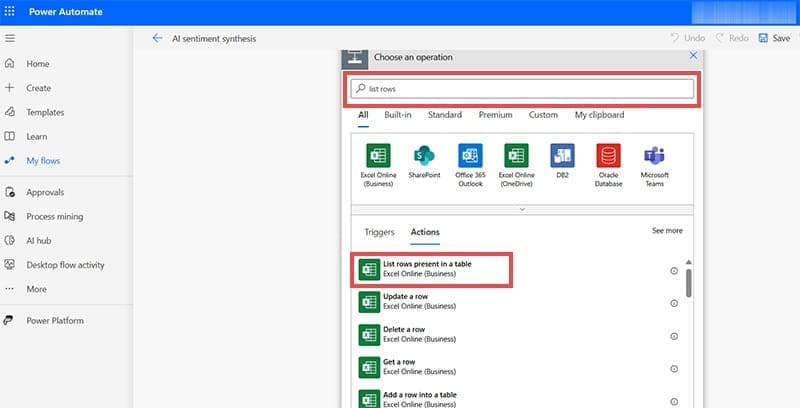Click the Redo button
Image resolution: width=800 pixels, height=408 pixels.
[732, 38]
